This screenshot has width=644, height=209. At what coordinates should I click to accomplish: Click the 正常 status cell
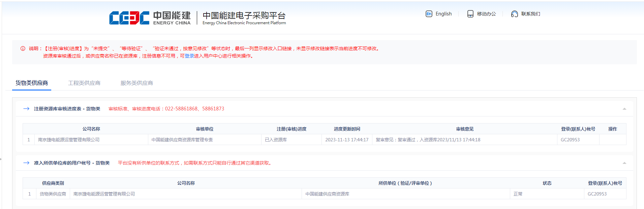[x=518, y=194]
